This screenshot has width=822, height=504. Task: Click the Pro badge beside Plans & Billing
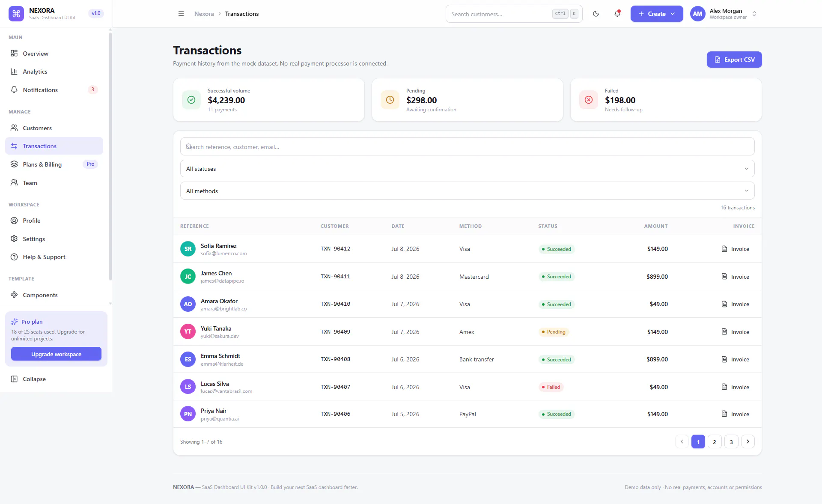[x=90, y=164]
